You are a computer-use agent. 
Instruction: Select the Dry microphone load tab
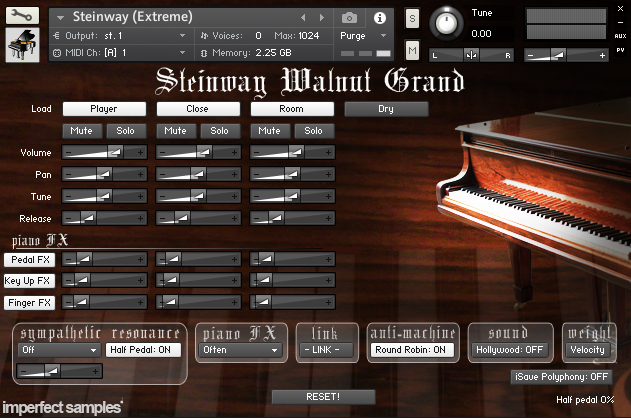386,109
